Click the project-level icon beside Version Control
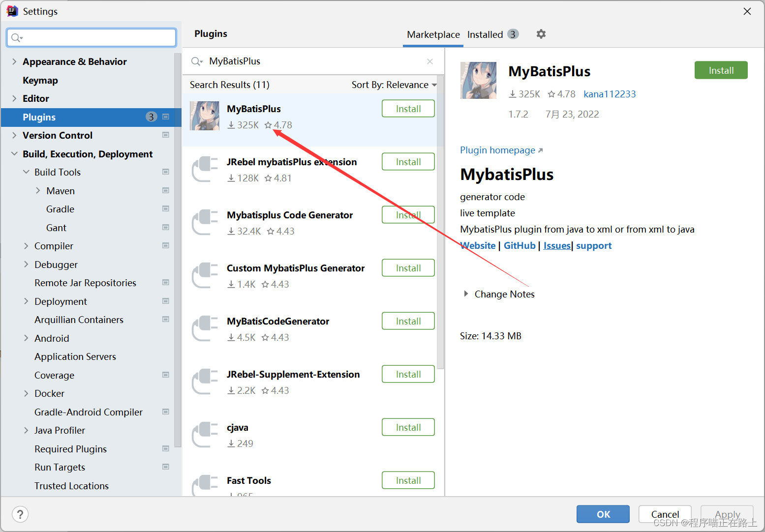The image size is (765, 532). click(x=166, y=135)
